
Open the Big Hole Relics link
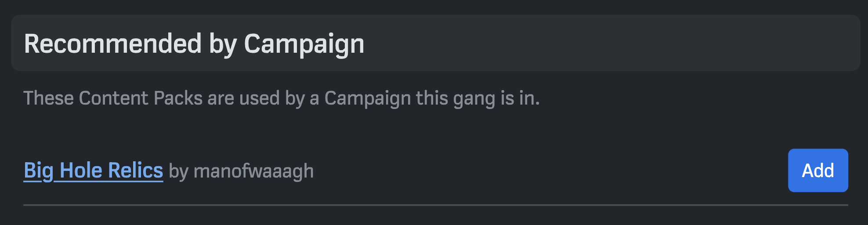pyautogui.click(x=93, y=171)
